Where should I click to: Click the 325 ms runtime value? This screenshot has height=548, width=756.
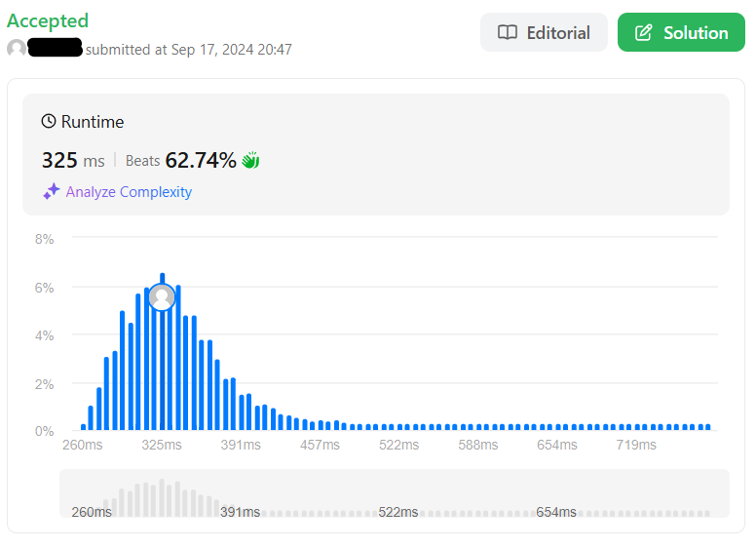point(73,160)
